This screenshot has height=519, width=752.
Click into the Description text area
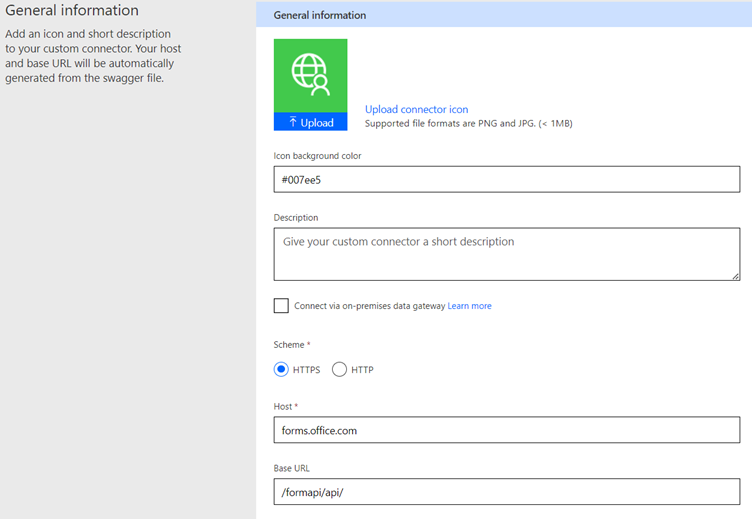(x=506, y=254)
